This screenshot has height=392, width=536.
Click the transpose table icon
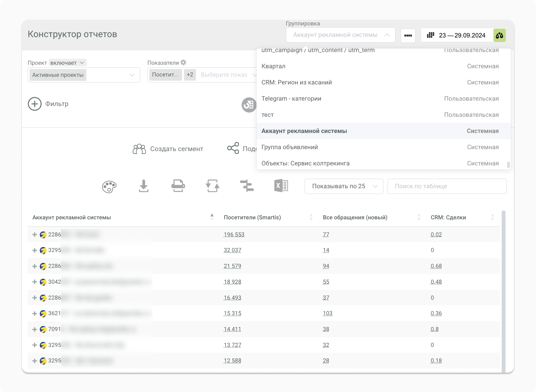pyautogui.click(x=213, y=186)
